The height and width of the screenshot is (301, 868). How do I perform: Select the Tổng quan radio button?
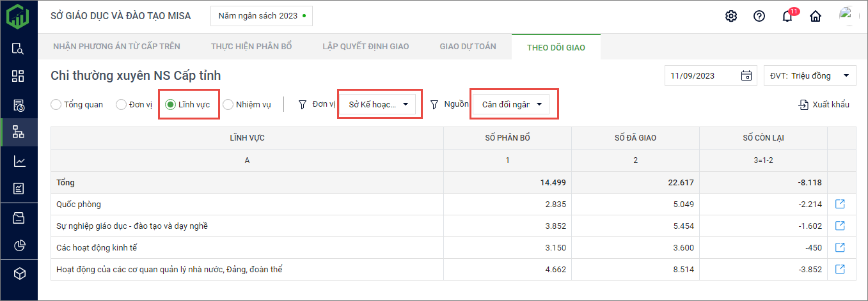coord(56,105)
